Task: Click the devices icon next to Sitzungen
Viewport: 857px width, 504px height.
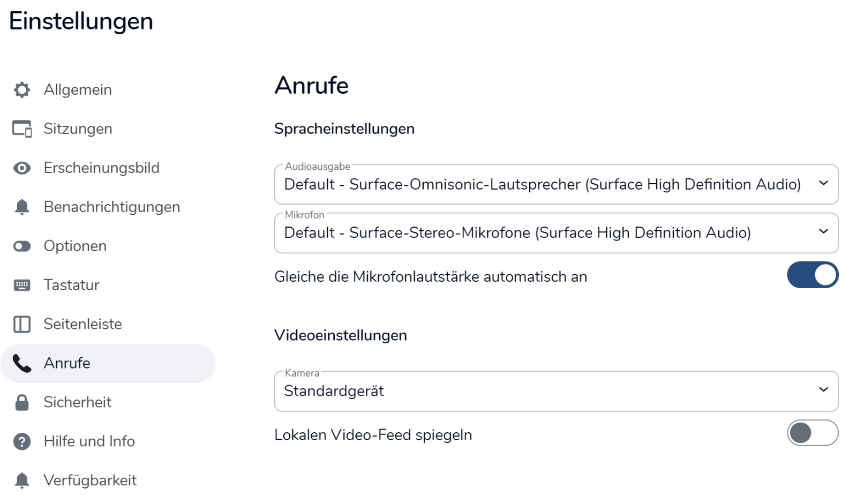Action: (22, 129)
